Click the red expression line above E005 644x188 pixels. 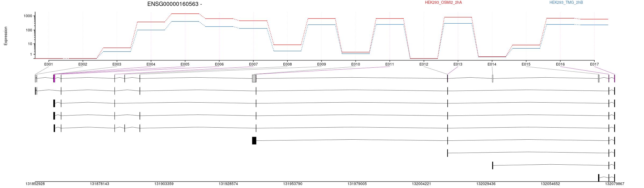(185, 14)
